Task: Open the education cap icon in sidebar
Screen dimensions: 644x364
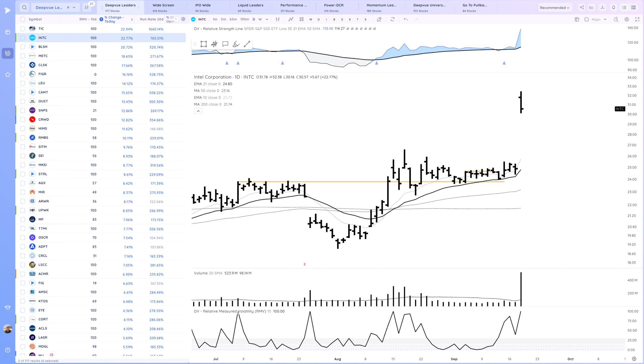Action: click(8, 307)
